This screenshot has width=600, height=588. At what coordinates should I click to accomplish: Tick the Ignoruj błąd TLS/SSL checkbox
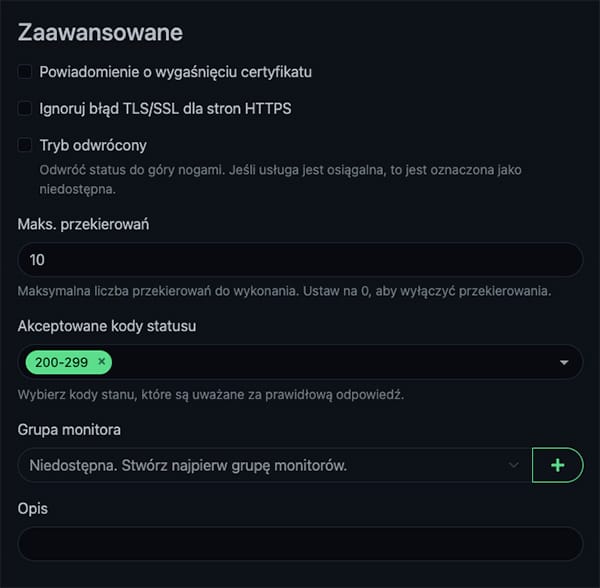pyautogui.click(x=25, y=108)
